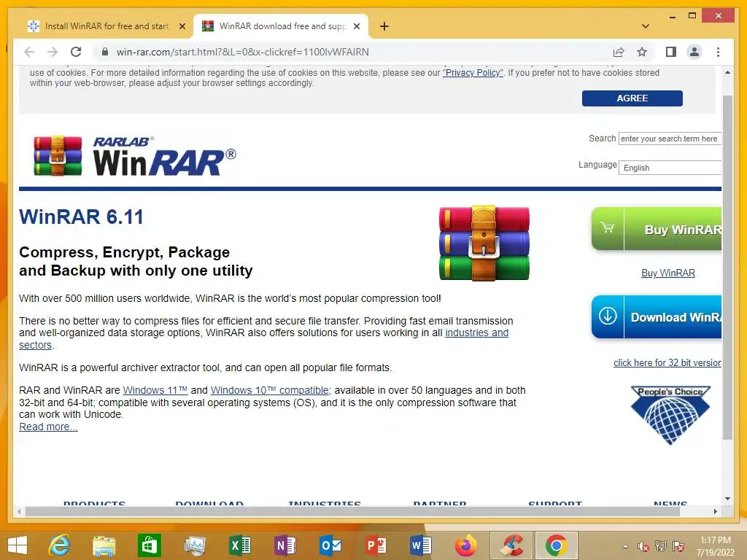Viewport: 747px width, 560px height.
Task: Launch Outlook from the taskbar
Action: click(x=330, y=545)
